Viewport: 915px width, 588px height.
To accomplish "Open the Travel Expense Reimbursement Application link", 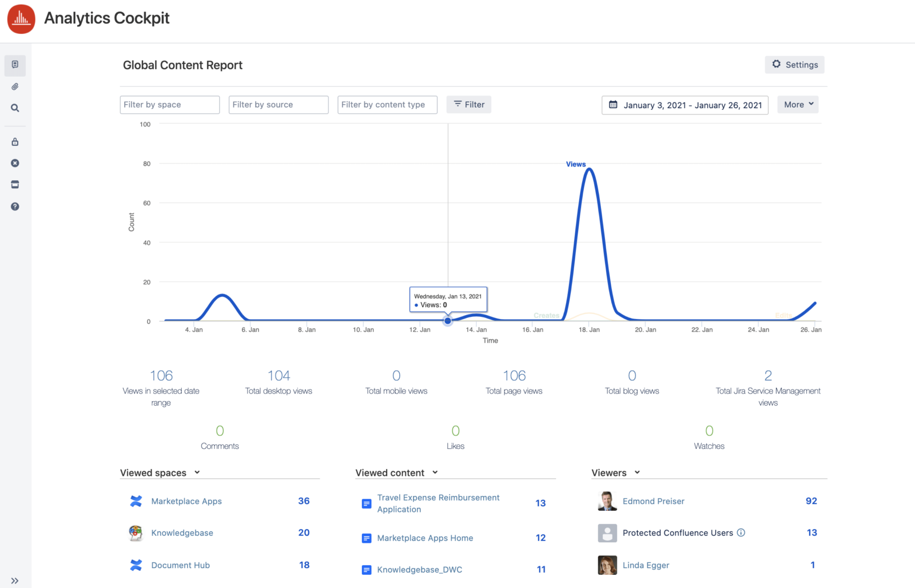I will (438, 503).
